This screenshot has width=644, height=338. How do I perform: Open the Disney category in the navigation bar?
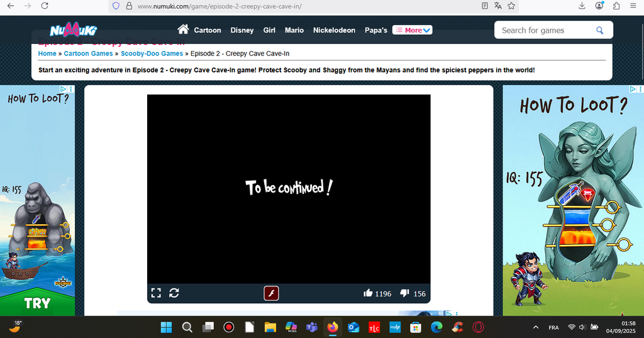tap(241, 30)
